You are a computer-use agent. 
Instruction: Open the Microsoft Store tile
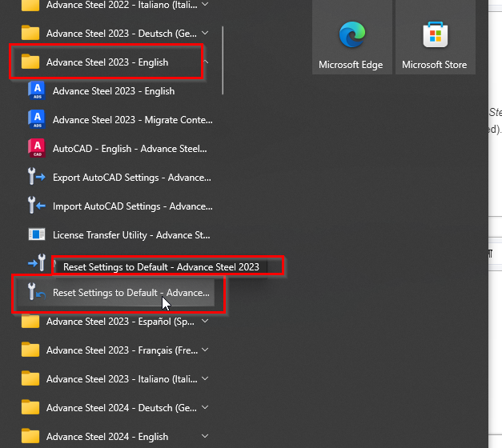coord(435,37)
